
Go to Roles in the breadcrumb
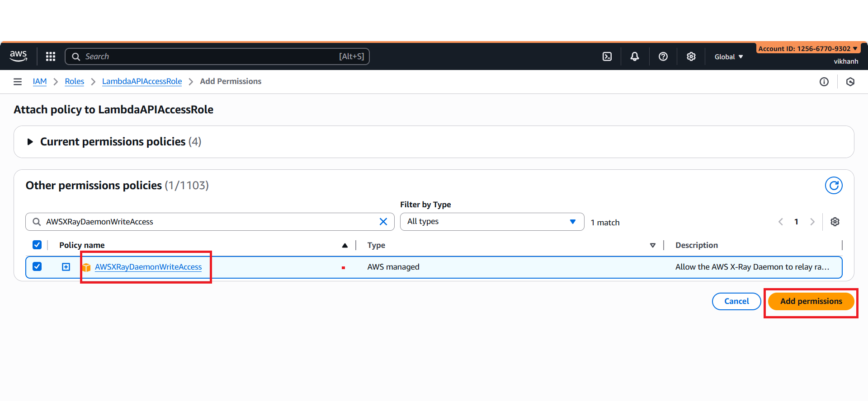75,81
